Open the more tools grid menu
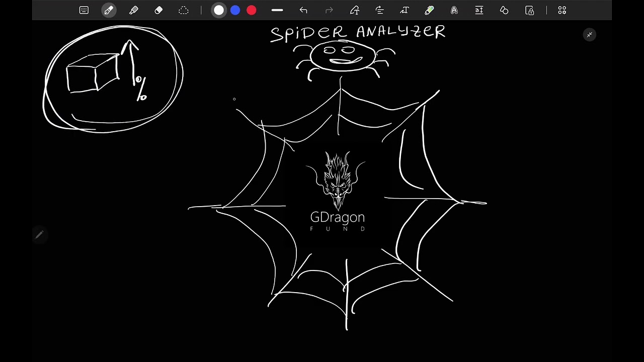Screen dimensions: 644x362 coord(562,10)
